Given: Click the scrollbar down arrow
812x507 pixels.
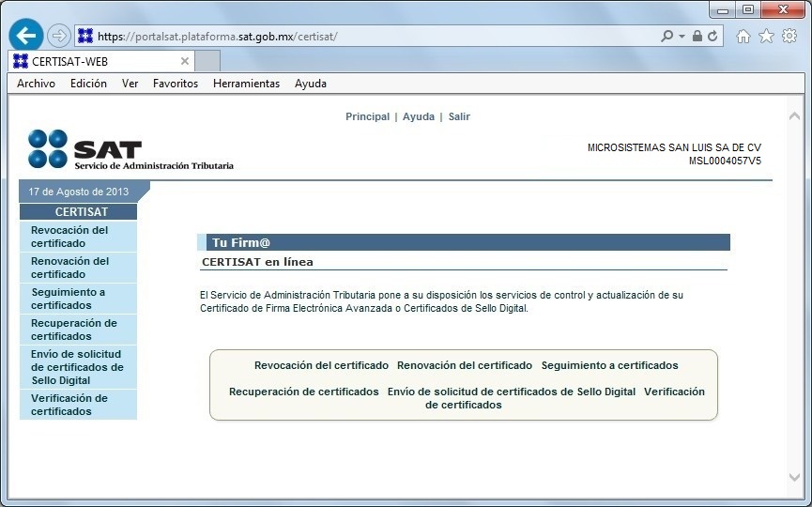Looking at the screenshot, I should 794,477.
